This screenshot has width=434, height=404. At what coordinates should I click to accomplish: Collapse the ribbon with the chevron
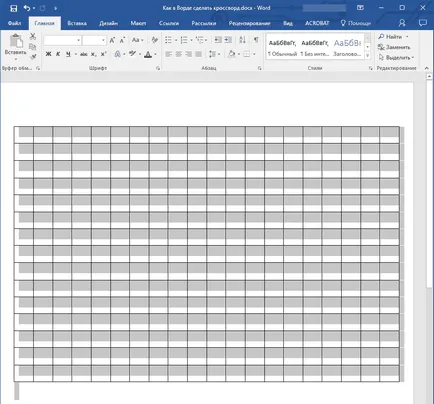pyautogui.click(x=427, y=68)
